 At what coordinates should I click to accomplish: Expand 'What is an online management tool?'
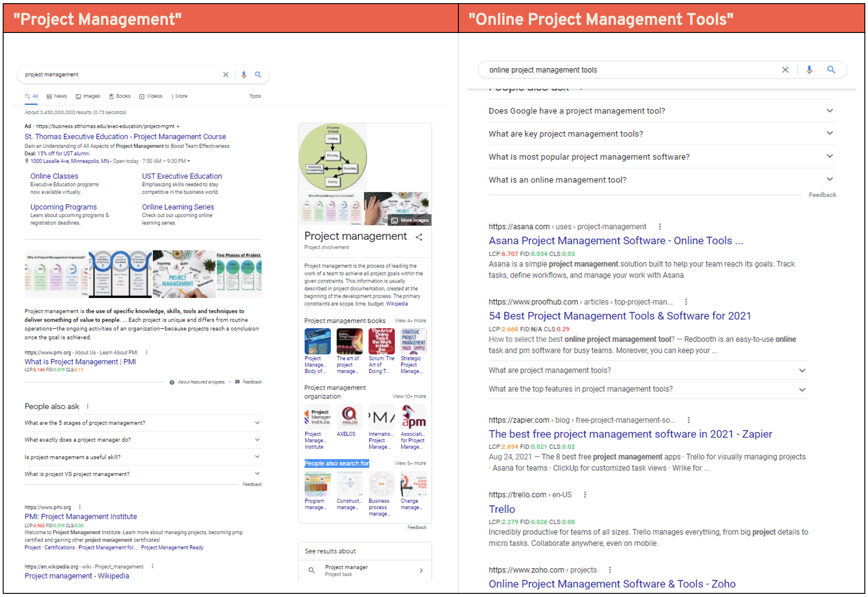pos(662,180)
